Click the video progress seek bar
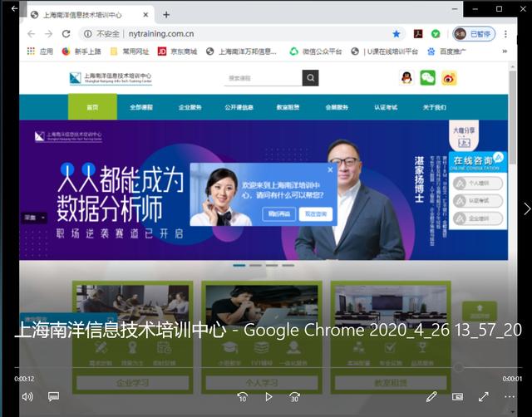This screenshot has height=417, width=532. point(268,367)
